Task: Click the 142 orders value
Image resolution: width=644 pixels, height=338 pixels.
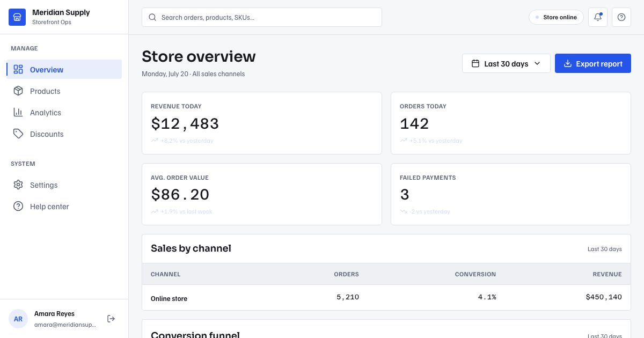Action: pos(414,123)
